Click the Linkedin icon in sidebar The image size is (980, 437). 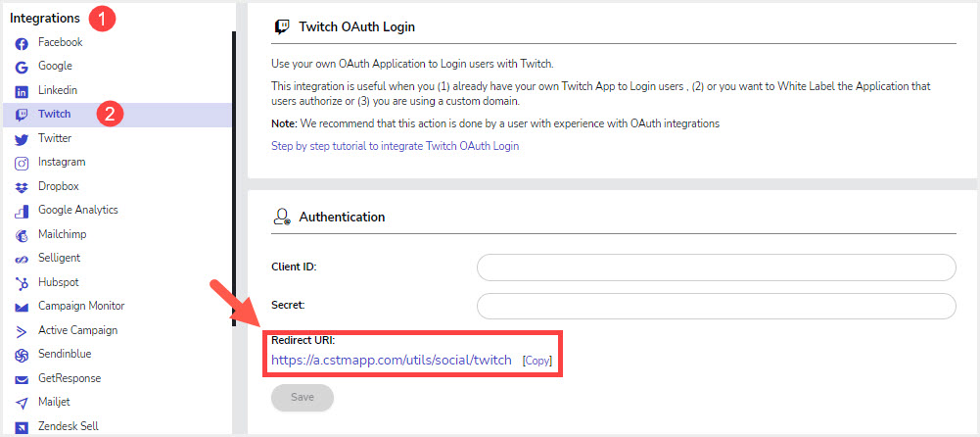tap(22, 91)
